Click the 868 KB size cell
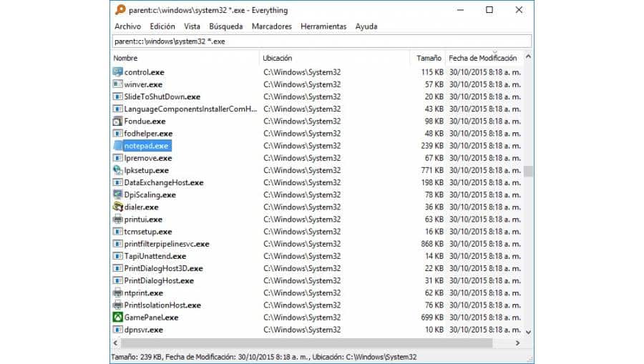The image size is (644, 364). tap(432, 244)
